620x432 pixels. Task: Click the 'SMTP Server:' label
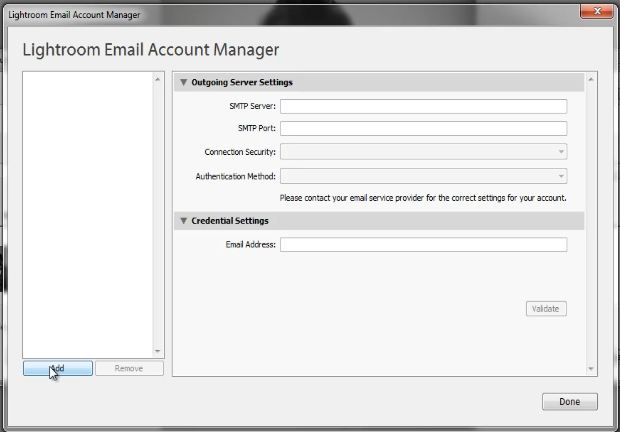click(252, 106)
